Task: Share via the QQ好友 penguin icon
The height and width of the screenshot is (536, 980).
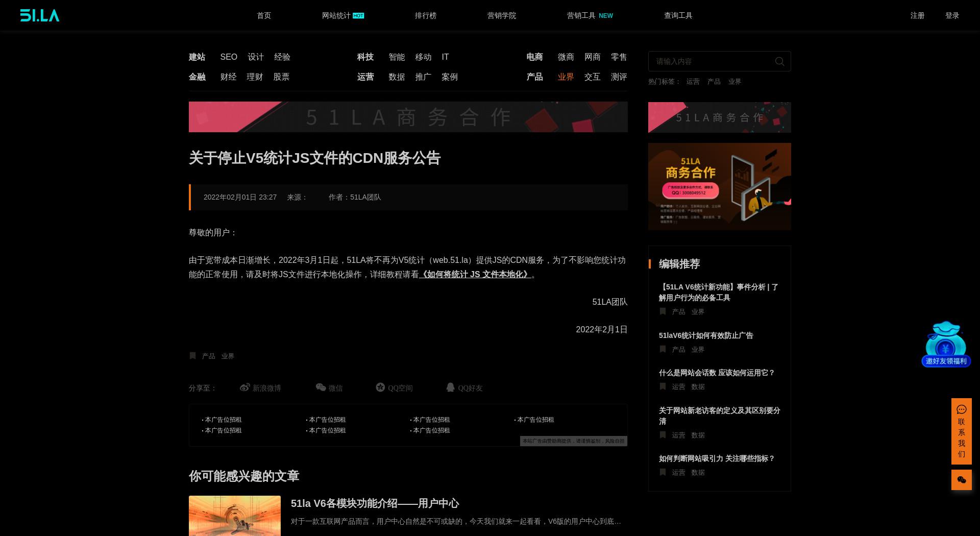Action: 450,387
